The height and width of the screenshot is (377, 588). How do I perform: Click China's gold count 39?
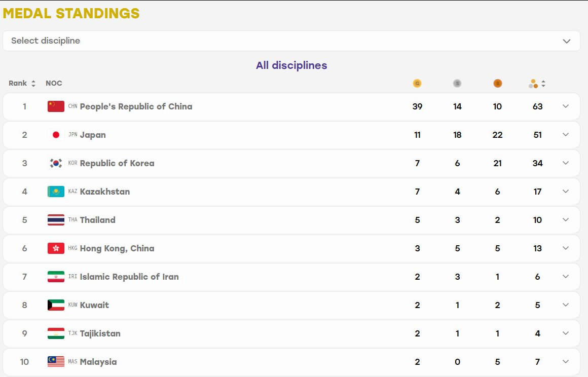tap(417, 106)
